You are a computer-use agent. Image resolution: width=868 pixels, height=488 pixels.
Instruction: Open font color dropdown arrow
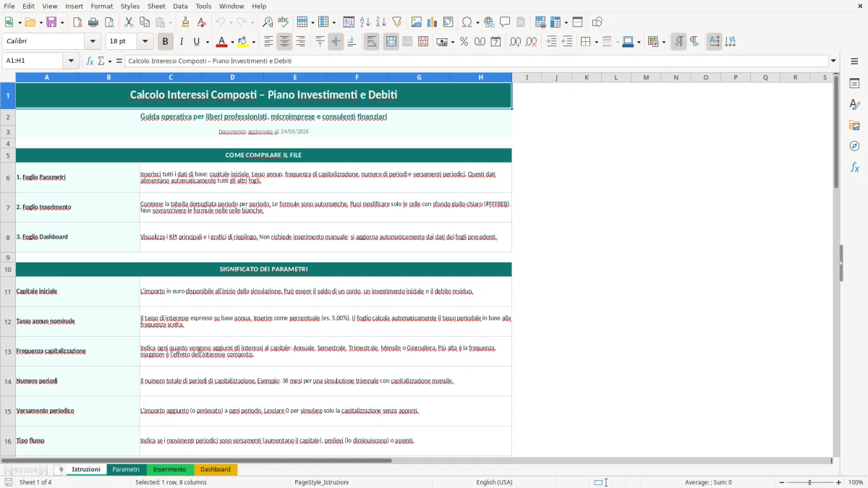click(233, 42)
